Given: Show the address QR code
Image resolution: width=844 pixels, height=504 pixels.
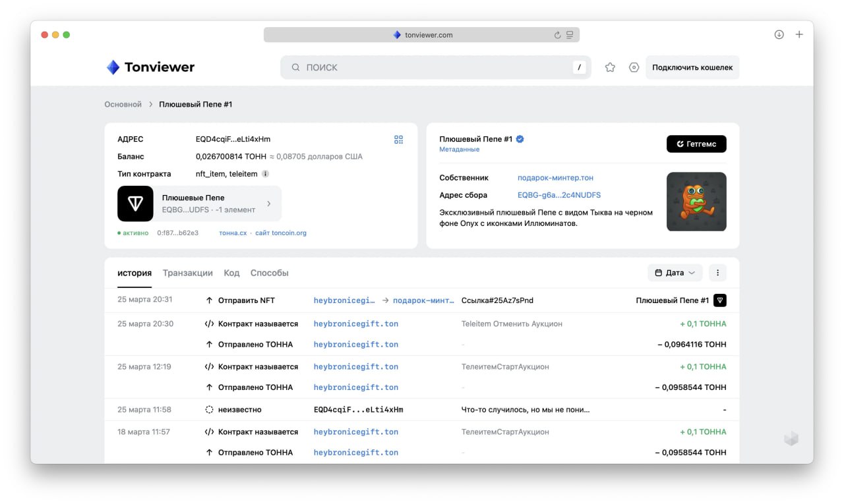Looking at the screenshot, I should pyautogui.click(x=398, y=140).
